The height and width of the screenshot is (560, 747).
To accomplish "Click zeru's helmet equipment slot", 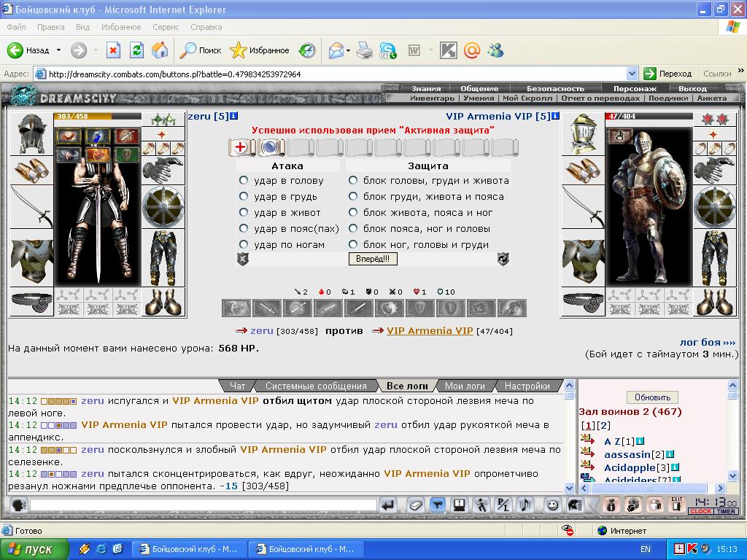I will coord(31,134).
